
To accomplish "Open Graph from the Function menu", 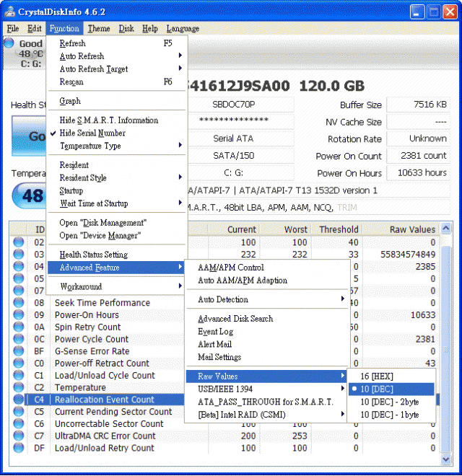I will [x=117, y=101].
